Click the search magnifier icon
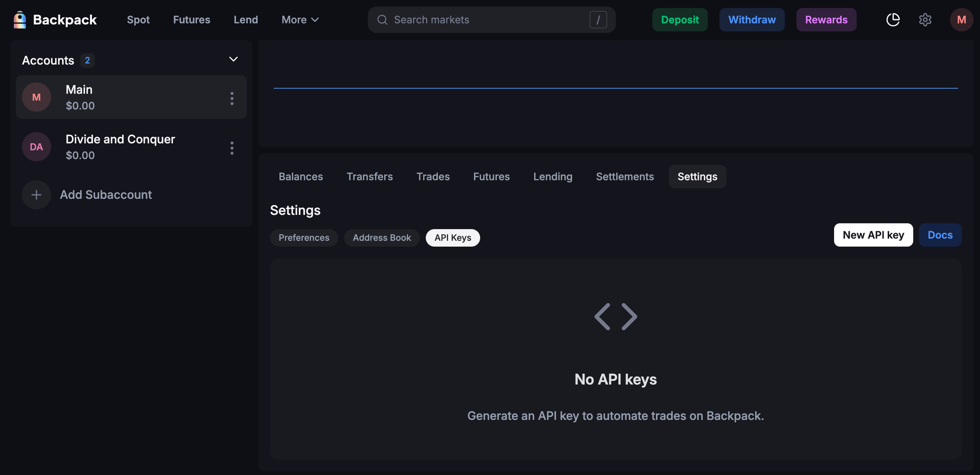This screenshot has height=475, width=980. (x=382, y=20)
